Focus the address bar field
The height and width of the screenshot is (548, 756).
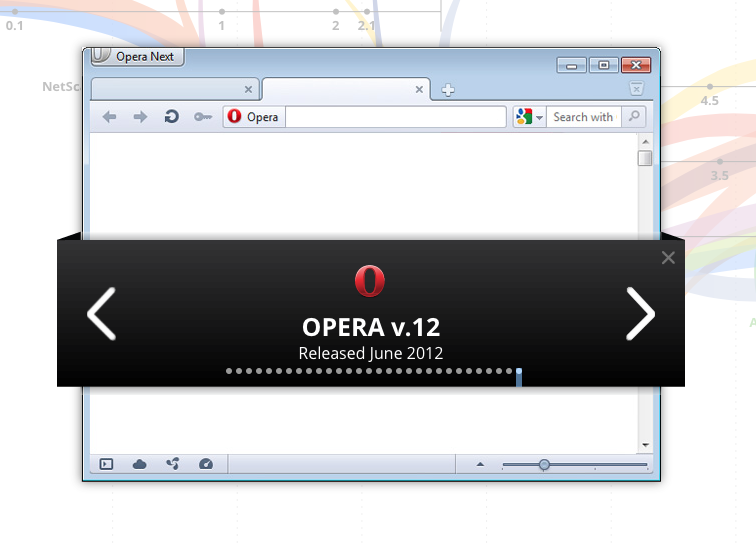[395, 117]
